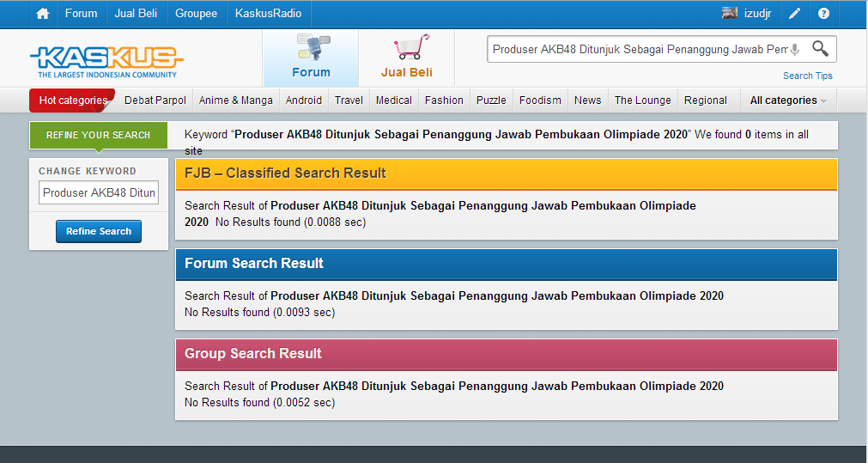Open izudjr username menu
The height and width of the screenshot is (463, 868).
(x=757, y=14)
